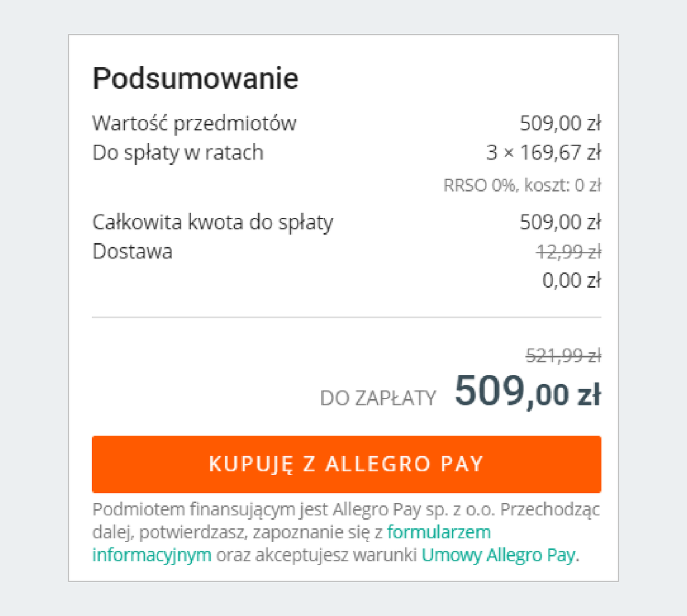687x616 pixels.
Task: Click the RRSO 0%, koszt: 0 zł note
Action: click(522, 185)
